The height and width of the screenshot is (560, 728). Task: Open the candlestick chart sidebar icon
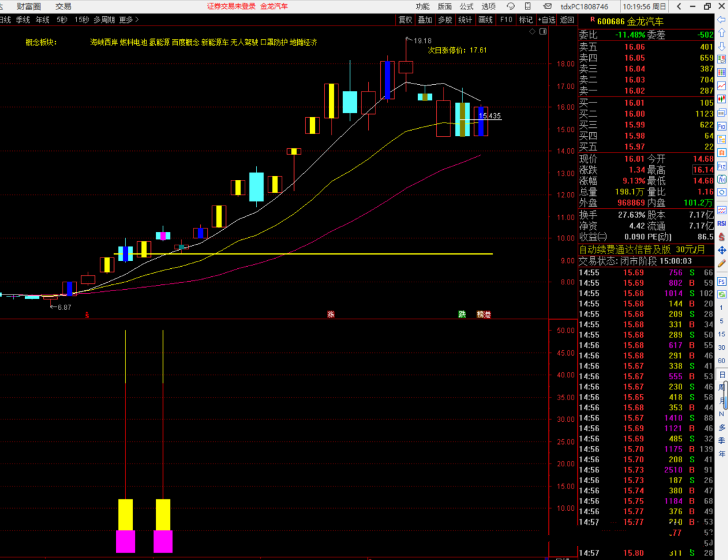click(x=722, y=100)
